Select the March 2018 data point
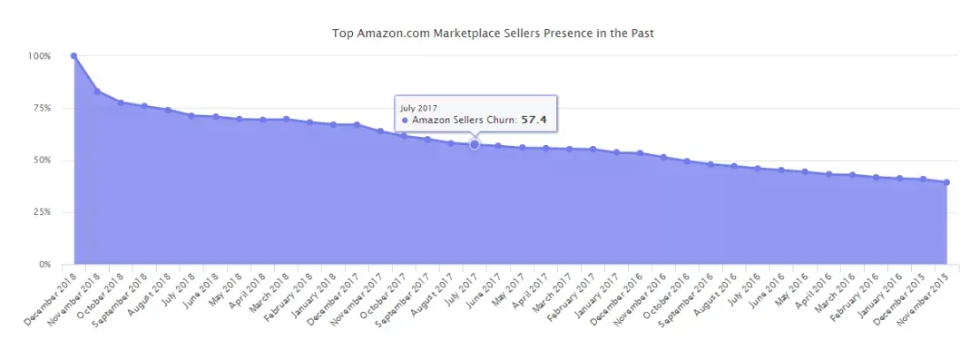This screenshot has width=980, height=359. tap(286, 120)
